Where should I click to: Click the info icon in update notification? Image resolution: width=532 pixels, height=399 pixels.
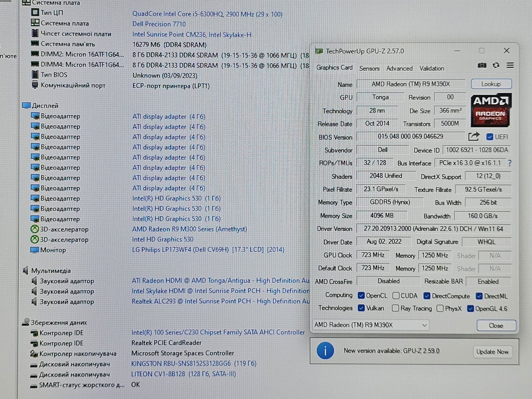pos(325,351)
